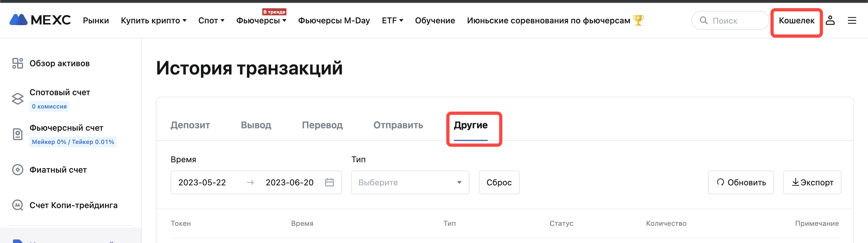
Task: Open the hamburger menu icon
Action: (852, 21)
